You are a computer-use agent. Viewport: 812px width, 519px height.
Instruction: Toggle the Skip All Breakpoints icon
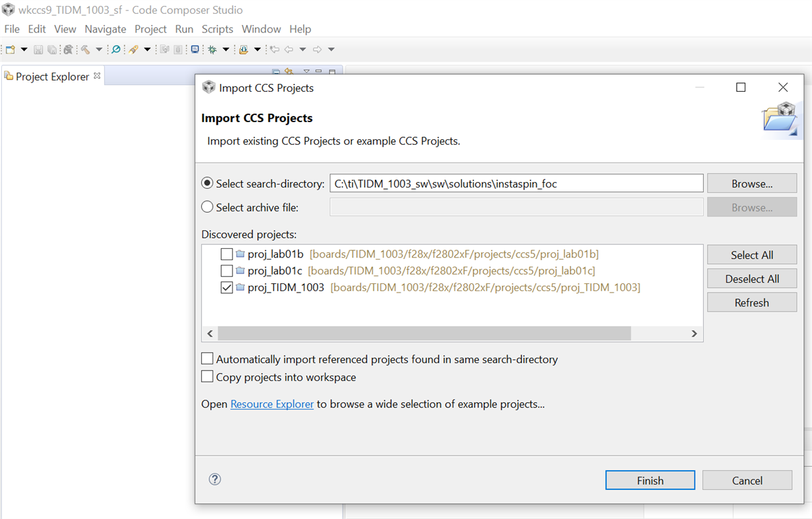click(x=116, y=50)
